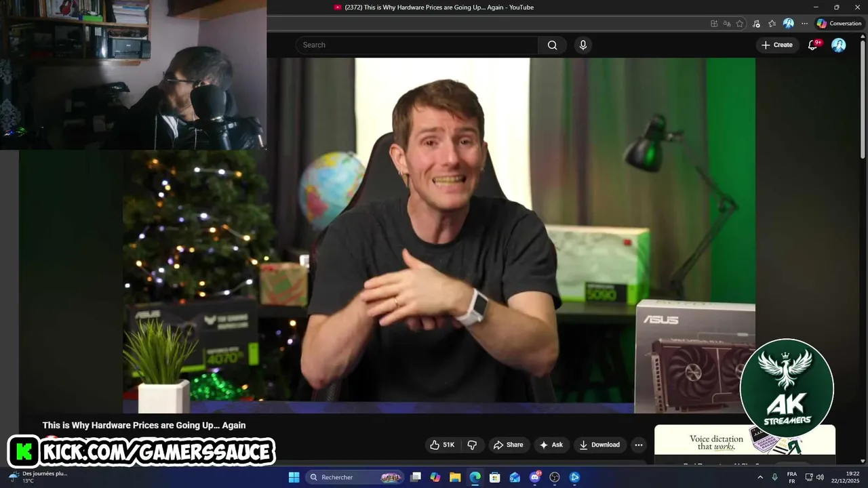868x488 pixels.
Task: Open the three-dot more actions under video
Action: click(x=638, y=445)
